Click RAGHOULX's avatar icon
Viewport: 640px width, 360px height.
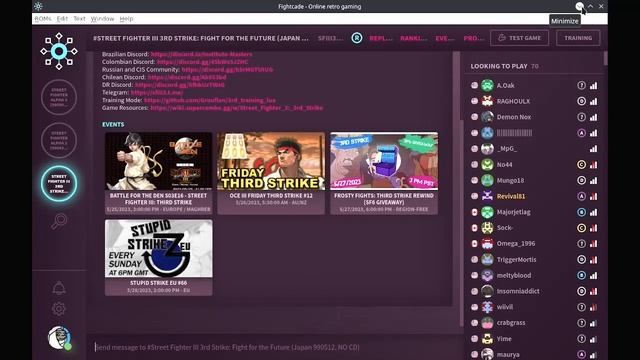(x=487, y=101)
